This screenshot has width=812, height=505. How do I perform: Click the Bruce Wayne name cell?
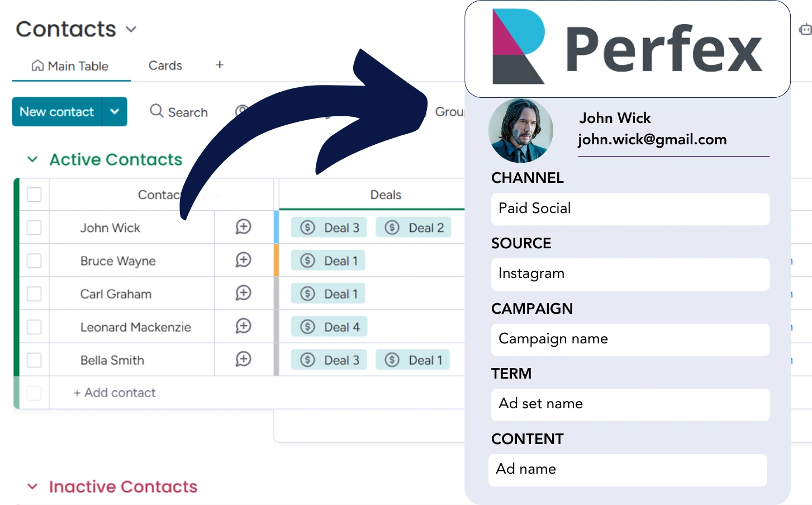tap(118, 261)
